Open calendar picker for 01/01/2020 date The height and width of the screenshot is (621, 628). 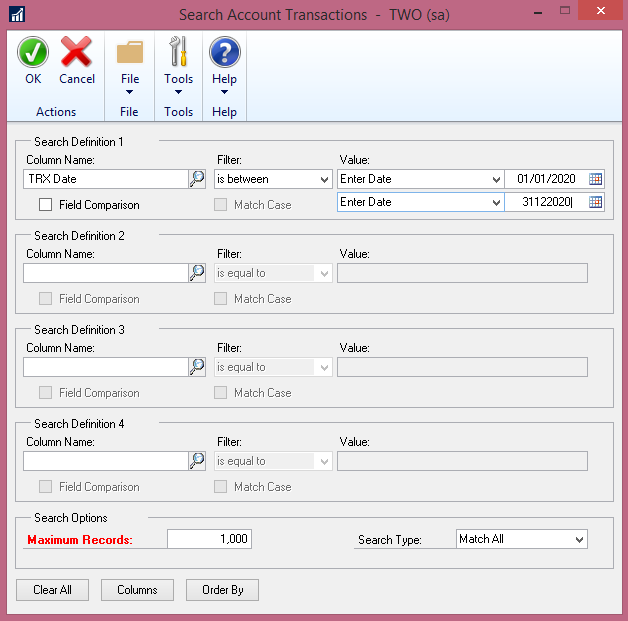click(x=596, y=179)
